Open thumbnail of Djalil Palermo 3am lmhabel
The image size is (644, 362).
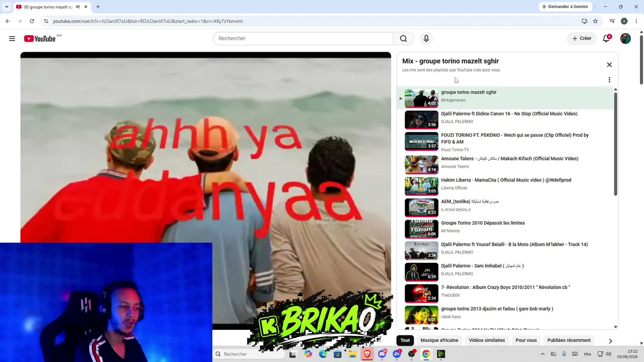422,272
